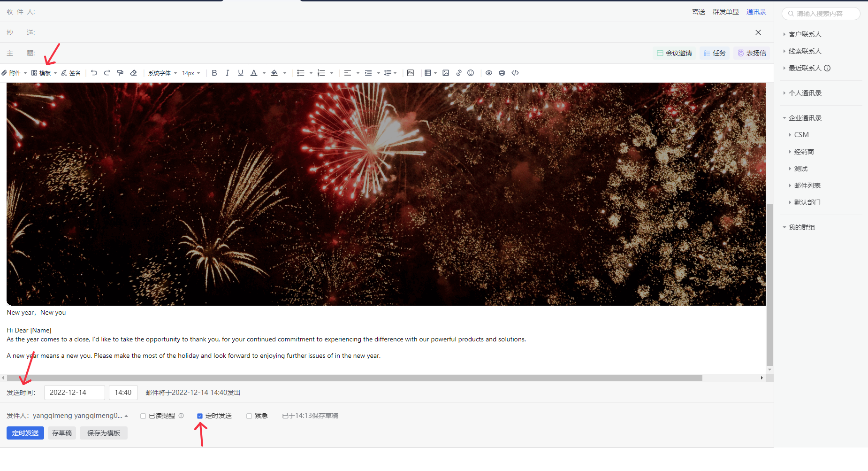
Task: Insert an image into email body
Action: tap(446, 73)
